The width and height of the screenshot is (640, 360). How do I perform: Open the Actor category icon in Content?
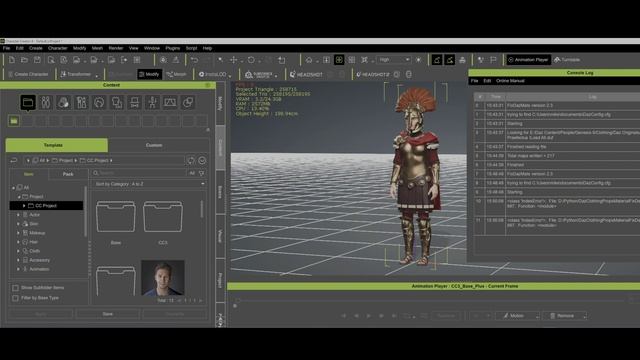pos(45,102)
